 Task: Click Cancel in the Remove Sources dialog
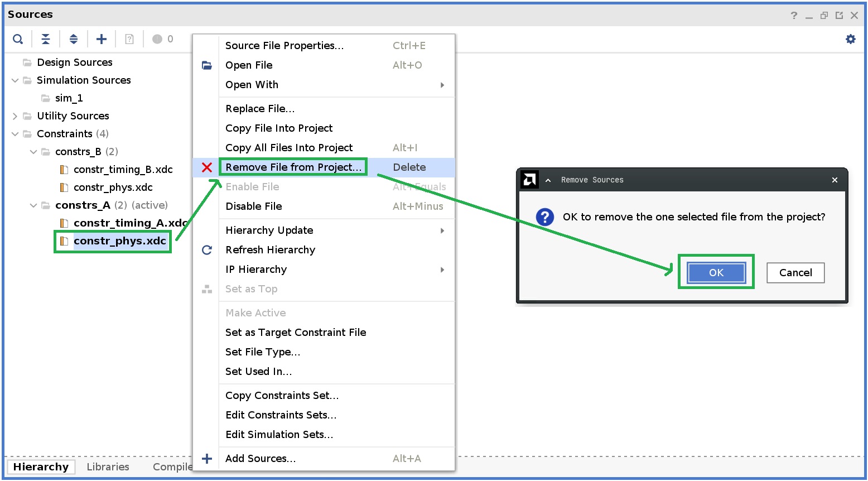click(795, 272)
